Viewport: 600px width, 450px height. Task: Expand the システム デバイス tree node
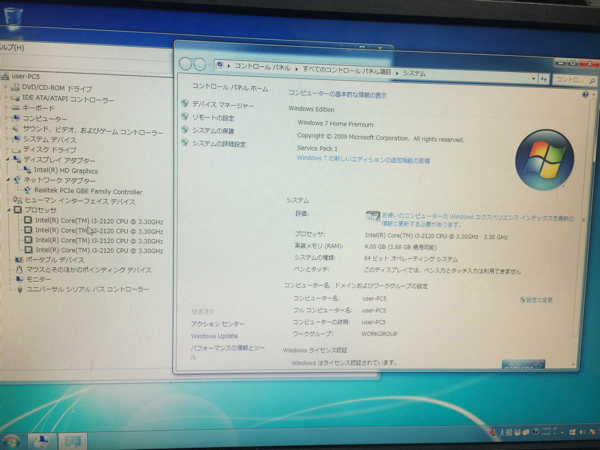pyautogui.click(x=7, y=139)
